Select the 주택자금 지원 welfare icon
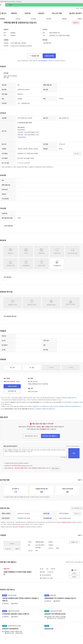83x644 pixels. pyautogui.click(x=10, y=264)
